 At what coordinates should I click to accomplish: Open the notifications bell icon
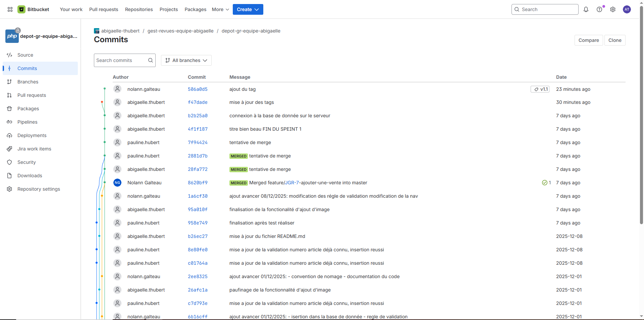coord(586,9)
